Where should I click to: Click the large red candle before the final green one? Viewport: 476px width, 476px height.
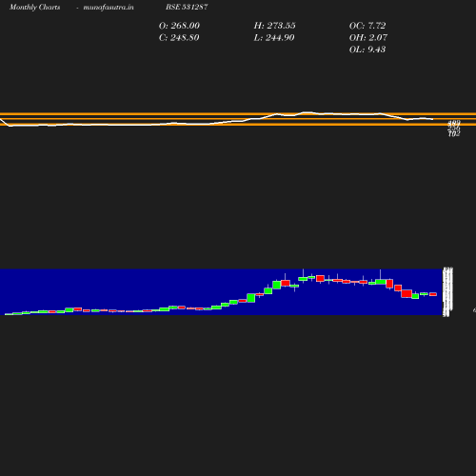(x=407, y=293)
